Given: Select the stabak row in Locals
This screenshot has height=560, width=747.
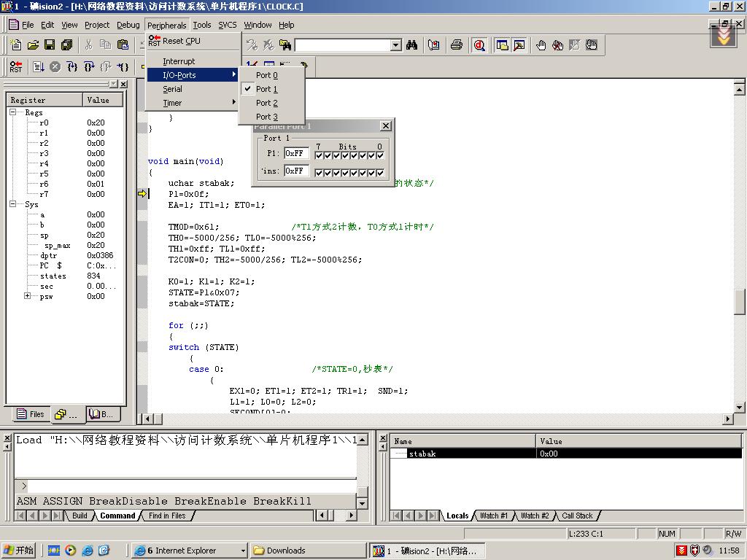Looking at the screenshot, I should (x=566, y=454).
